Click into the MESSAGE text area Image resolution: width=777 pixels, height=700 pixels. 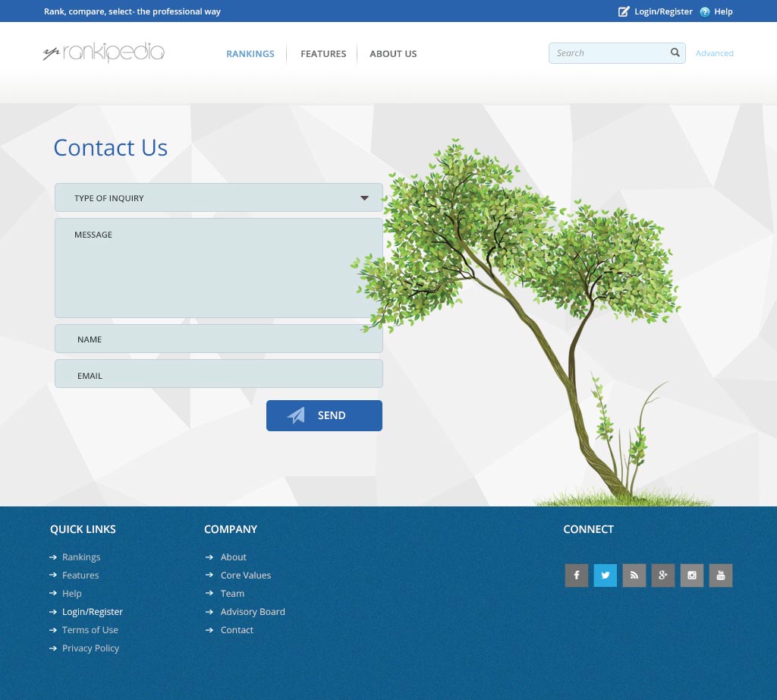[219, 268]
